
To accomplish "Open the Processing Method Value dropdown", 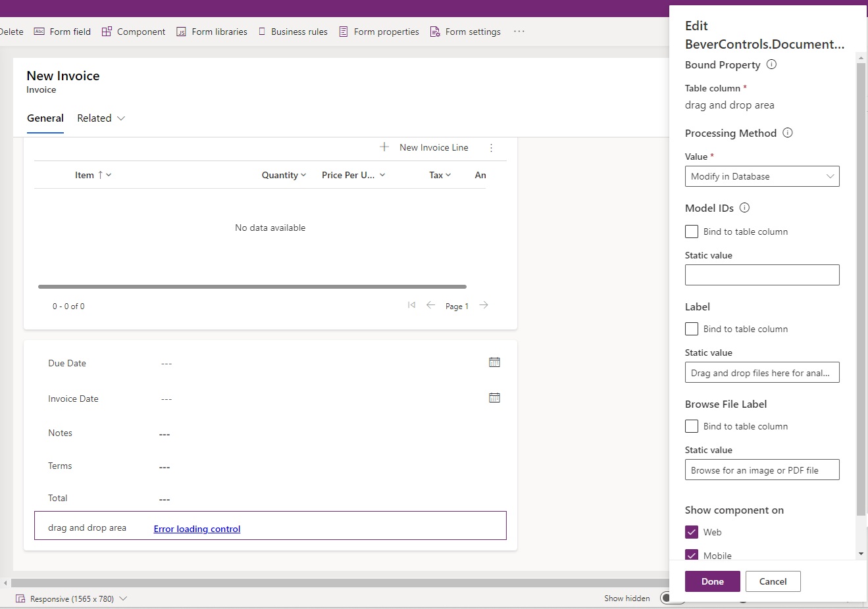I will coord(762,176).
